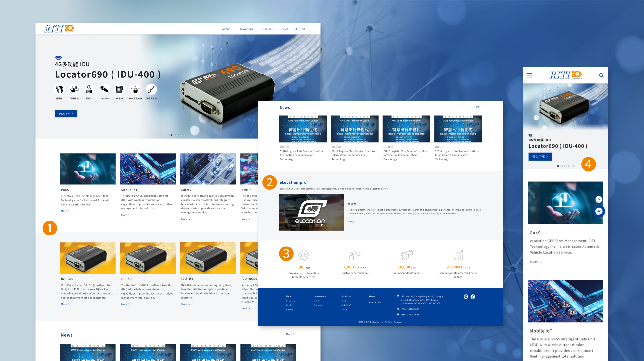Open the Facebook icon in footer

coord(473,297)
